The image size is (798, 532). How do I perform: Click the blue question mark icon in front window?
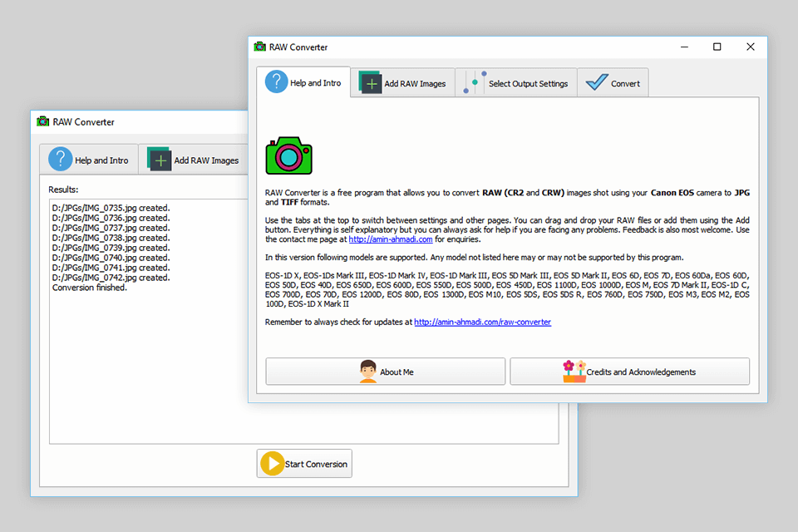[276, 81]
